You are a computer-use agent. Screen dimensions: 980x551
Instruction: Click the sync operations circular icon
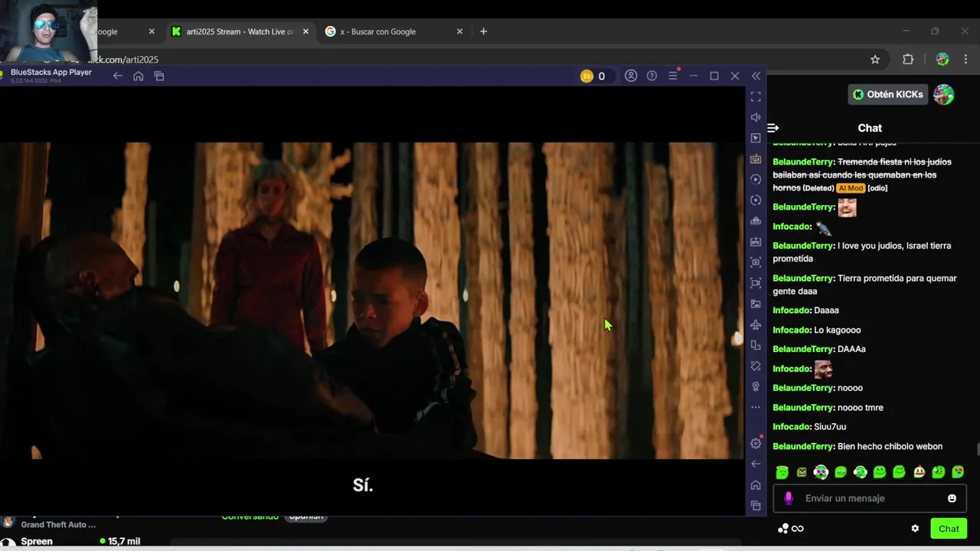point(756,200)
